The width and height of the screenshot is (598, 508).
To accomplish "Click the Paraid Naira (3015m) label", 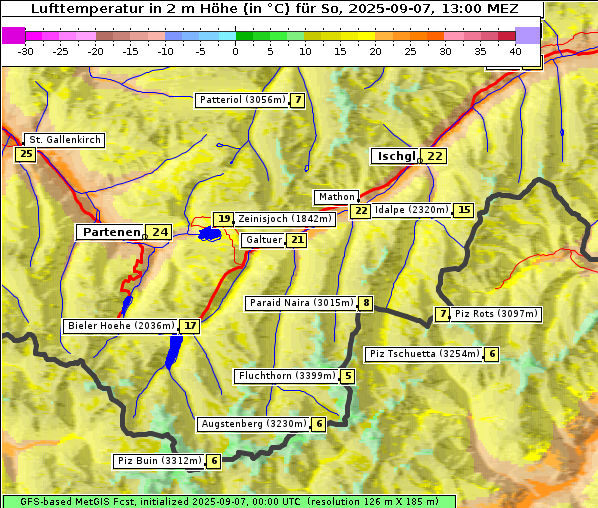I will (301, 303).
